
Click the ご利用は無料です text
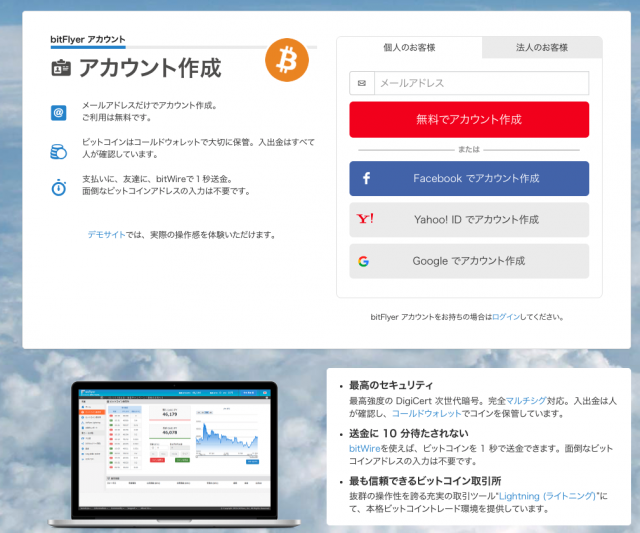[117, 118]
